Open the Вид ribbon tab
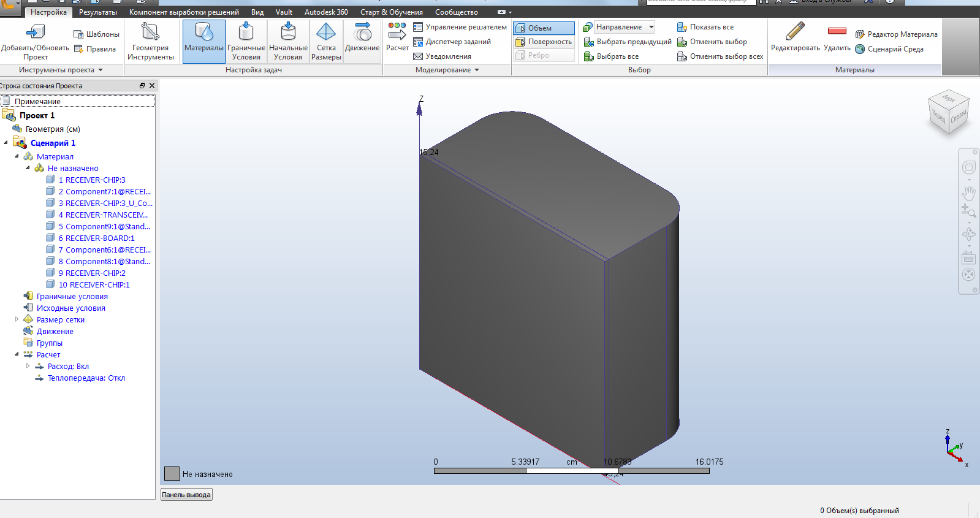The height and width of the screenshot is (518, 980). [x=257, y=12]
